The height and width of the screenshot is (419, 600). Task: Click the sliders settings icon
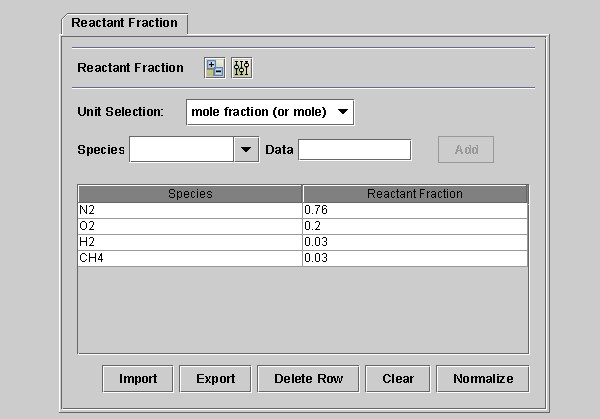pos(242,68)
